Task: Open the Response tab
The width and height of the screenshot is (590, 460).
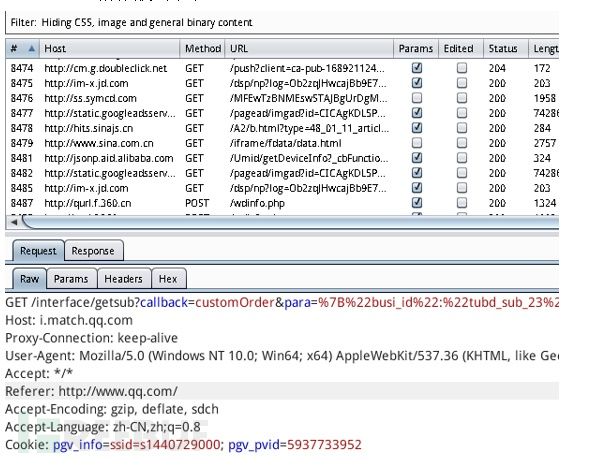Action: (x=93, y=251)
